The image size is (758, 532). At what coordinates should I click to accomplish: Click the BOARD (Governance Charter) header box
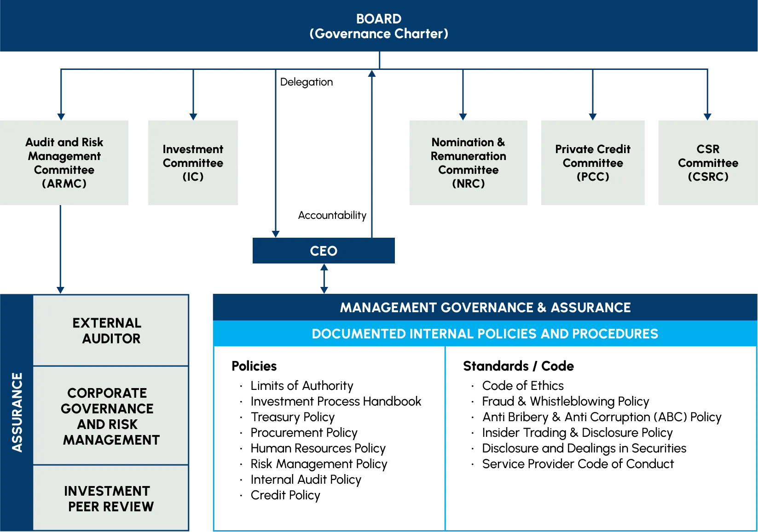tap(379, 26)
